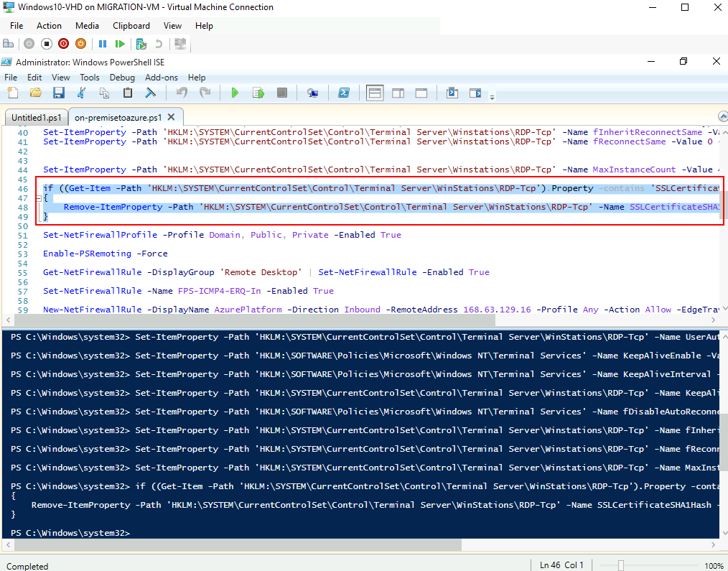Adjust the zoom slider in status bar
The image size is (728, 571).
[x=621, y=565]
